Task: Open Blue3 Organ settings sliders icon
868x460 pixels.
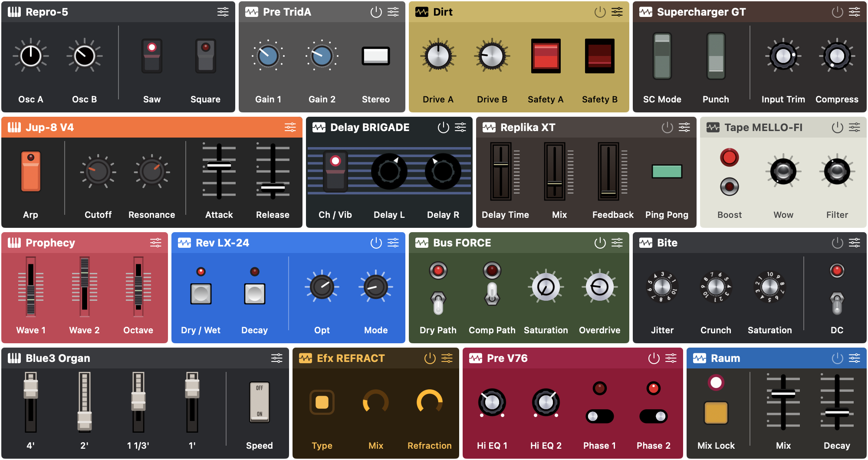Action: pyautogui.click(x=277, y=358)
